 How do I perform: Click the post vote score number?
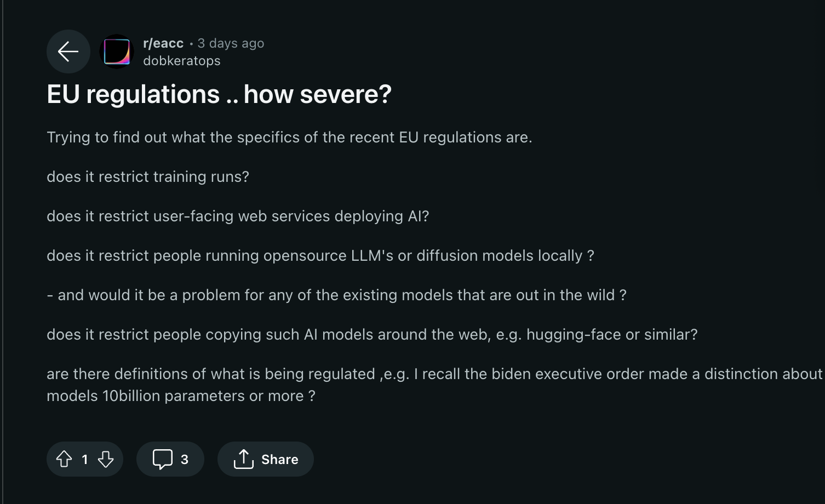[x=85, y=459]
